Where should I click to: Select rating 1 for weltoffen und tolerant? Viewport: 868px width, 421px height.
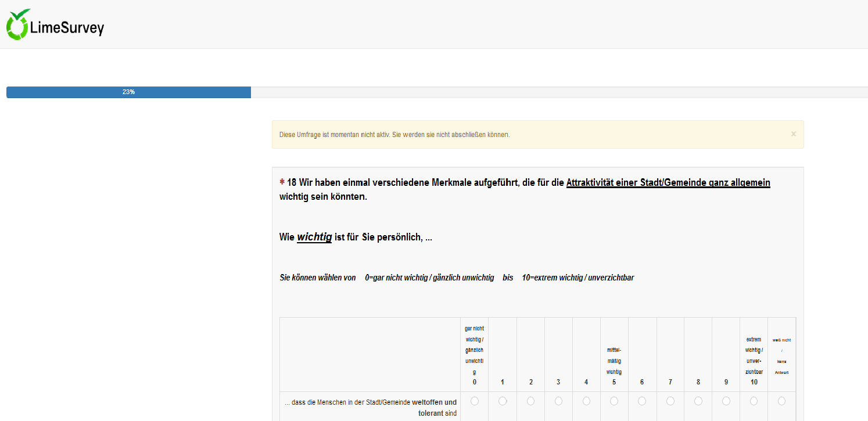coord(503,401)
